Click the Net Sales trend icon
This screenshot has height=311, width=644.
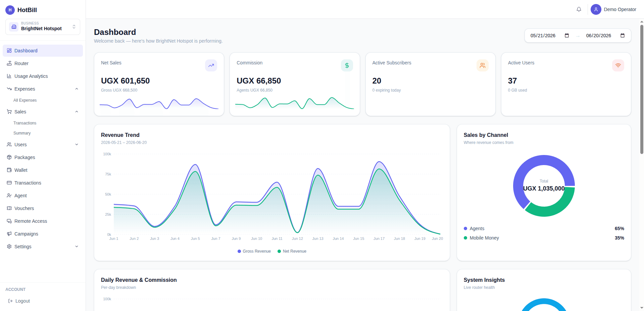point(211,65)
